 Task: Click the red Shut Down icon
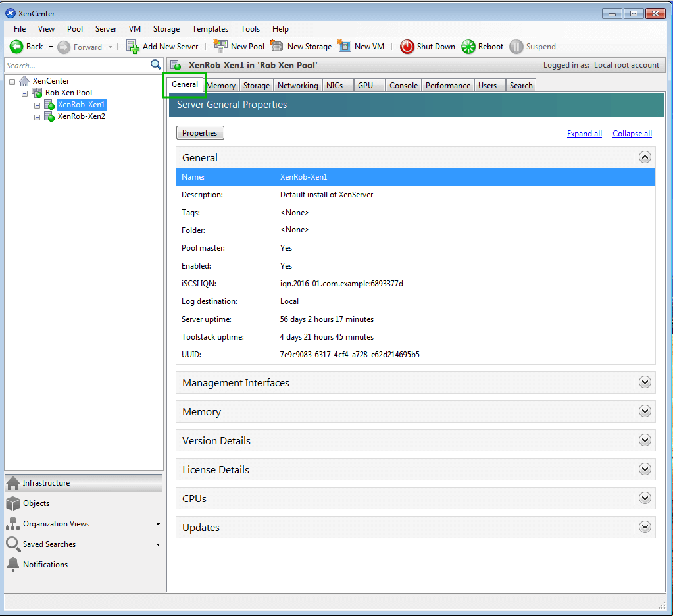[x=407, y=47]
